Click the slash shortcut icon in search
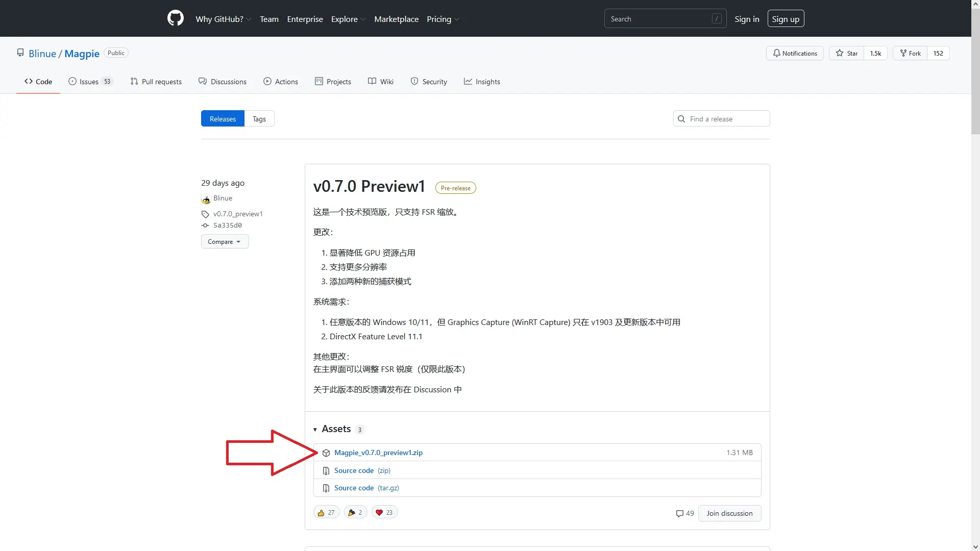Image resolution: width=980 pixels, height=551 pixels. coord(717,18)
